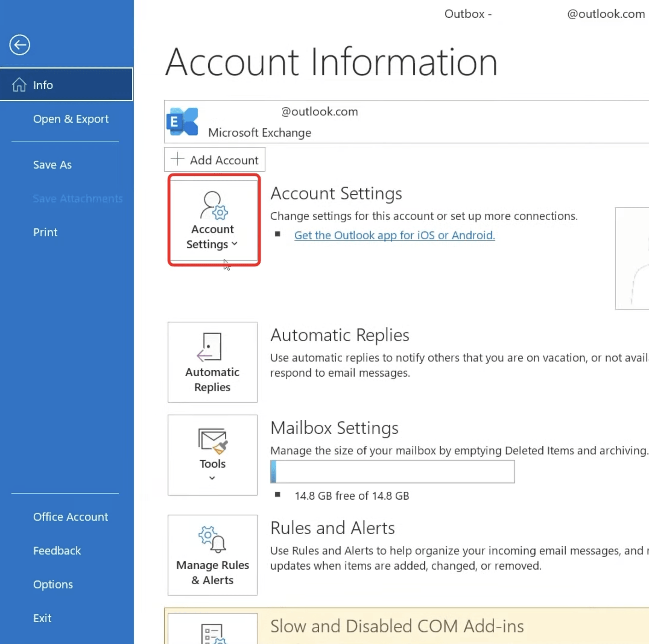Click the mailbox storage progress bar

pyautogui.click(x=392, y=472)
